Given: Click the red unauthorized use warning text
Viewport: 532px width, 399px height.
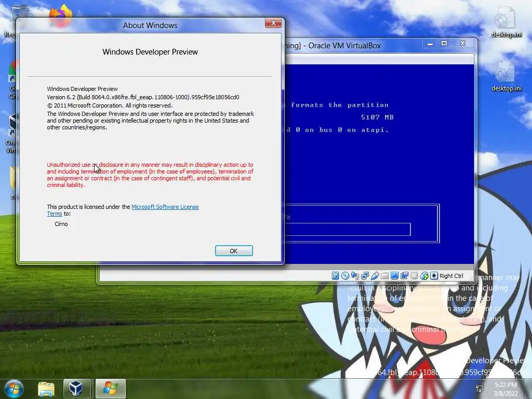Looking at the screenshot, I should 150,175.
